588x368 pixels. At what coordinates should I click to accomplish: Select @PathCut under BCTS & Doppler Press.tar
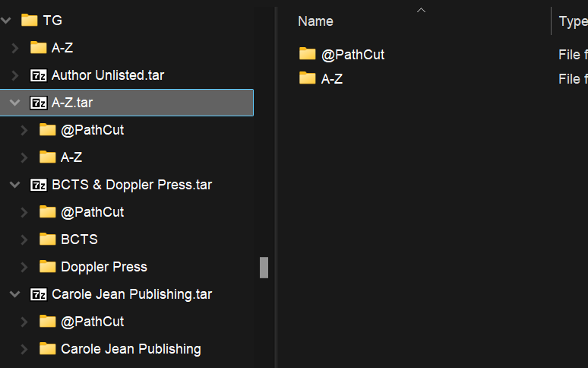(92, 212)
